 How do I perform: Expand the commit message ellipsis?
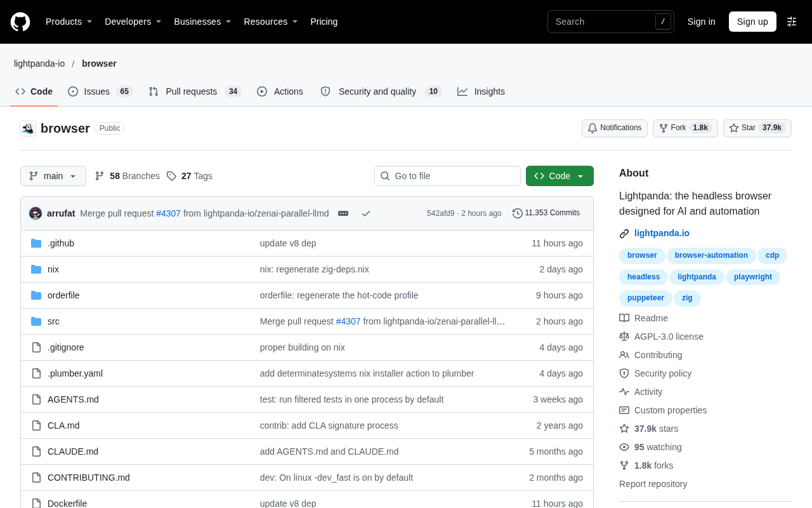(x=343, y=213)
